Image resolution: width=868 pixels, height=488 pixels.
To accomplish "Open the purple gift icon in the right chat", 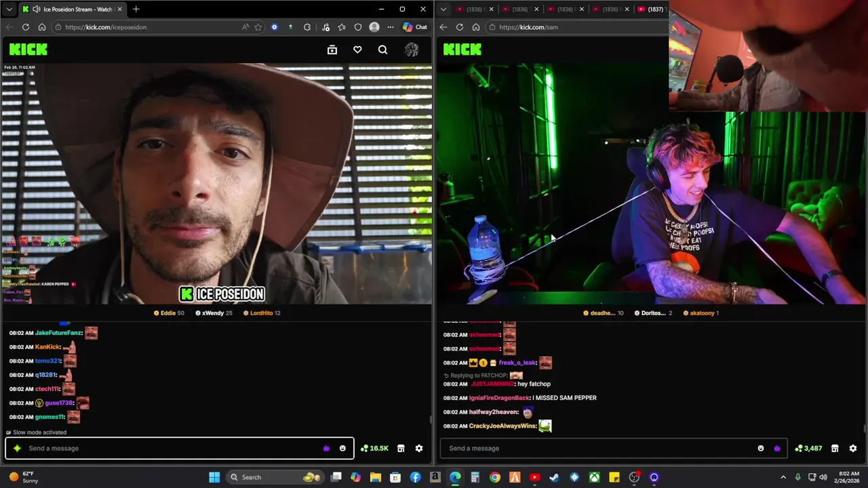I will pos(777,448).
